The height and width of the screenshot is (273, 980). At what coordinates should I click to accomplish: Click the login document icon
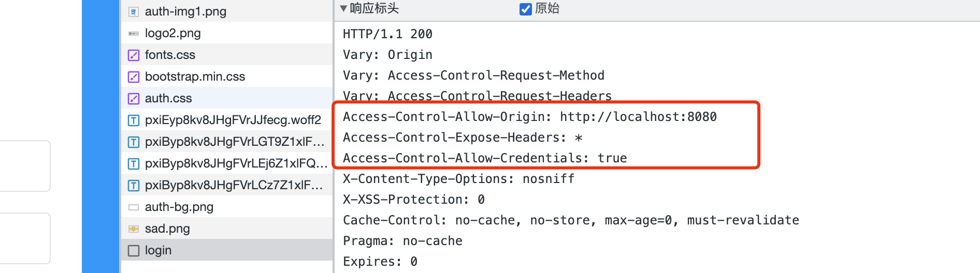[134, 251]
